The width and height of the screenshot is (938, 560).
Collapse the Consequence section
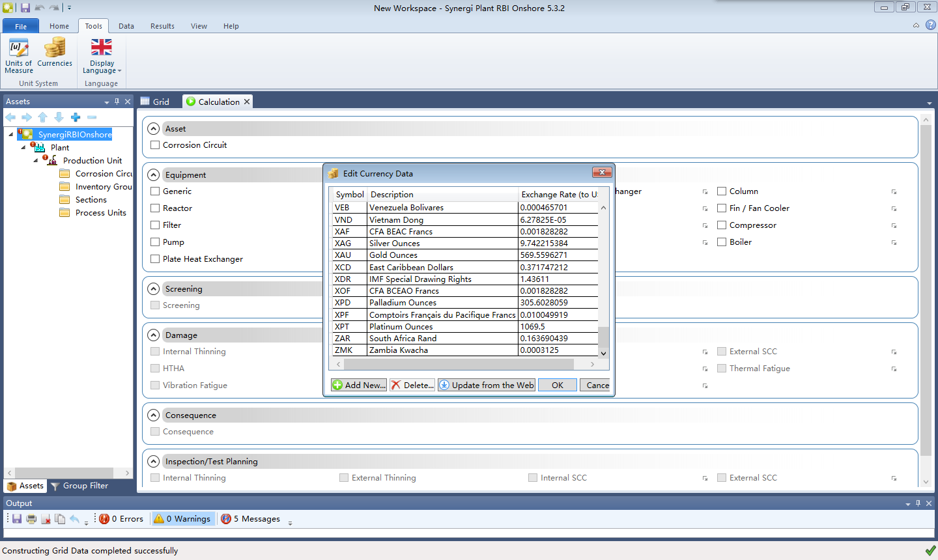(153, 415)
